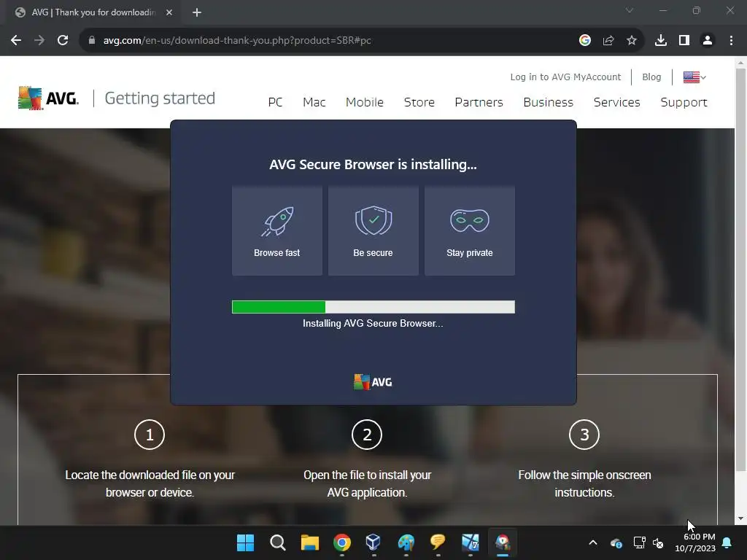Click the AVG logo on website
747x560 pixels.
click(x=49, y=98)
